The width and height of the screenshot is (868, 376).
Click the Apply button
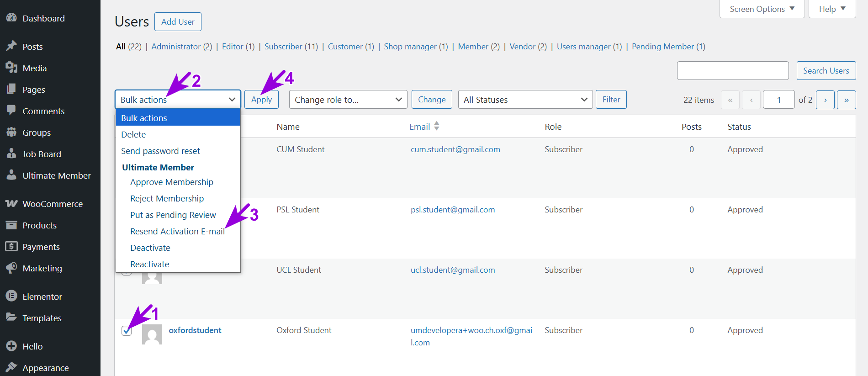tap(261, 100)
